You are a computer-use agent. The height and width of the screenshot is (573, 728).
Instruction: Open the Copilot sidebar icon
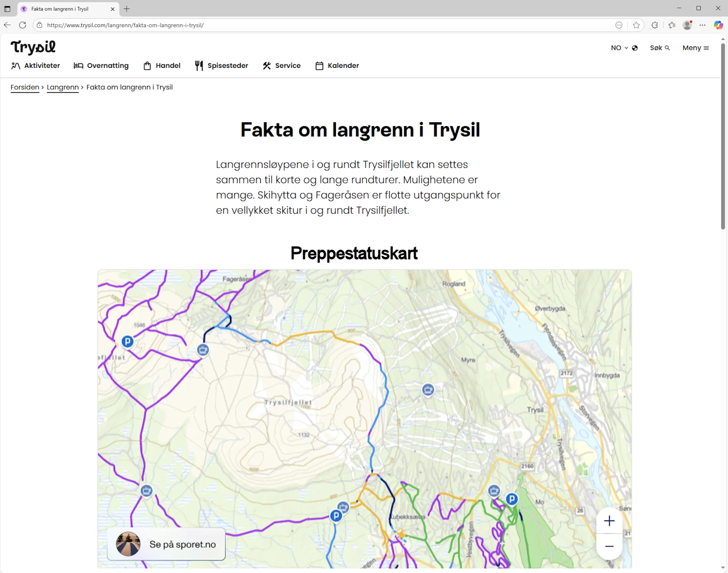pos(718,25)
